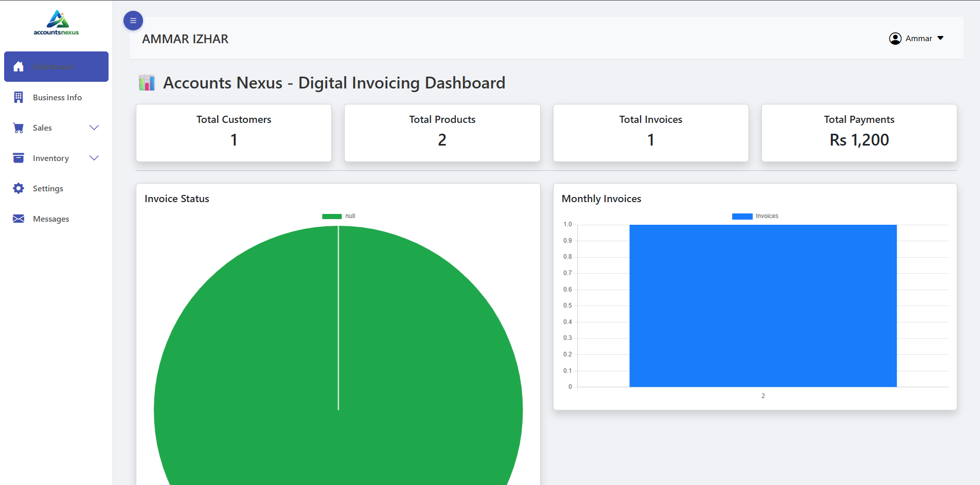Click the Monthly Invoices heading
The width and height of the screenshot is (980, 485).
coord(601,199)
